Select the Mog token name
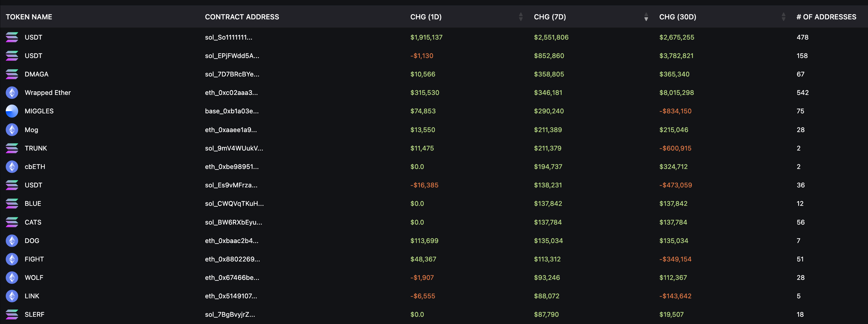This screenshot has width=868, height=324. [x=31, y=130]
